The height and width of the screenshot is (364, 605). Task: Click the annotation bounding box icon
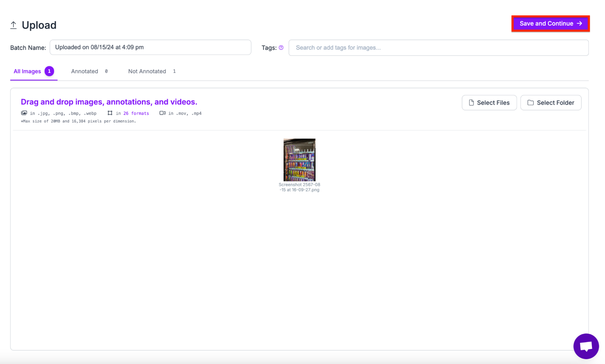(x=110, y=113)
